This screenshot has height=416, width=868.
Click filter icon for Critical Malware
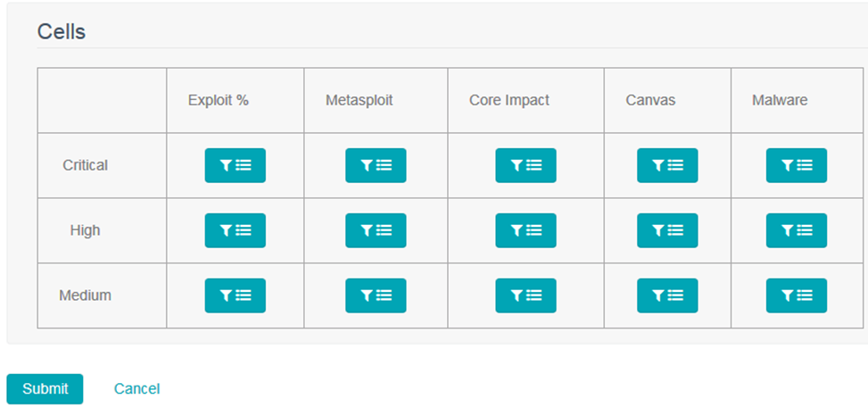click(x=796, y=165)
